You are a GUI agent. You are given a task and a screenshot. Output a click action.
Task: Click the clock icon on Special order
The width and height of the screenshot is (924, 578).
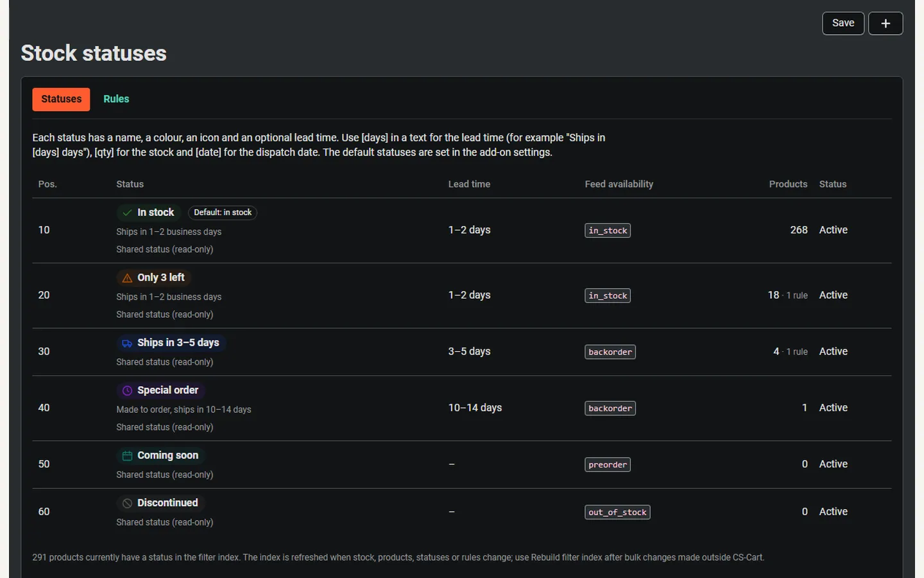(127, 390)
